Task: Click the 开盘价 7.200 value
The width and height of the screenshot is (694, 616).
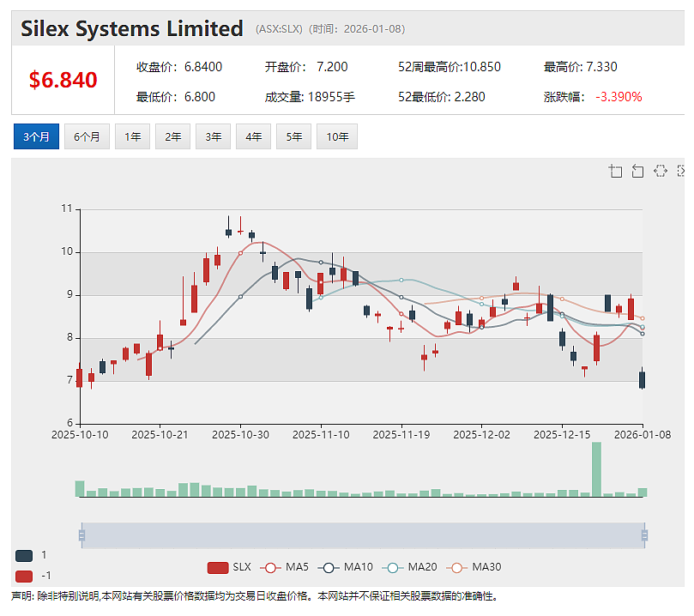Action: click(332, 67)
